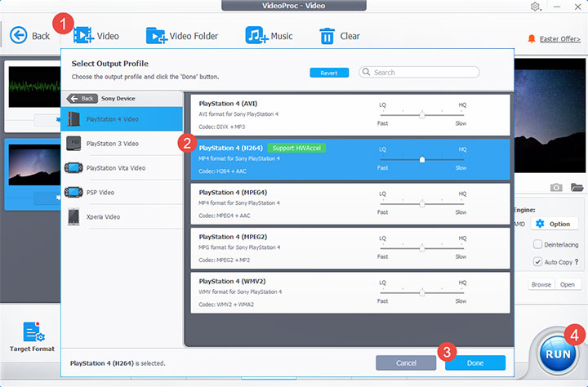Select PlayStation 3 Video category
This screenshot has height=387, width=588.
click(122, 143)
